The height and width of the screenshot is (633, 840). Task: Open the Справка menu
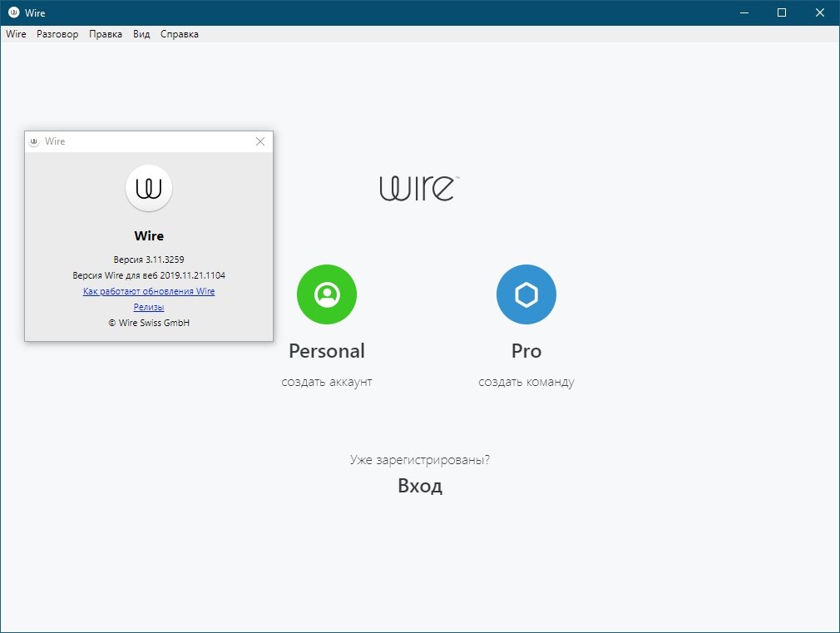[x=180, y=34]
